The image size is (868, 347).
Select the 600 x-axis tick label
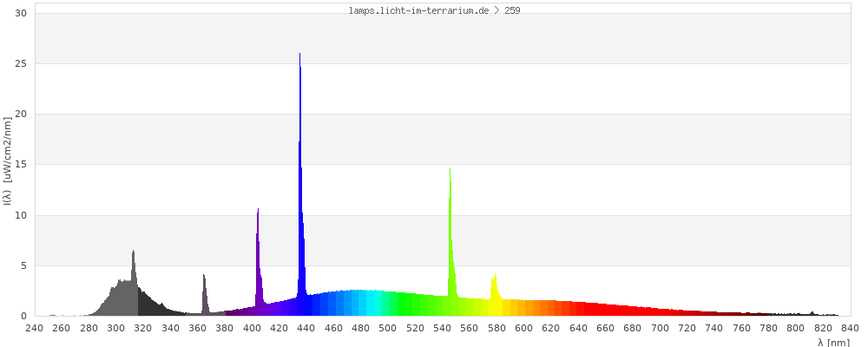tap(523, 328)
